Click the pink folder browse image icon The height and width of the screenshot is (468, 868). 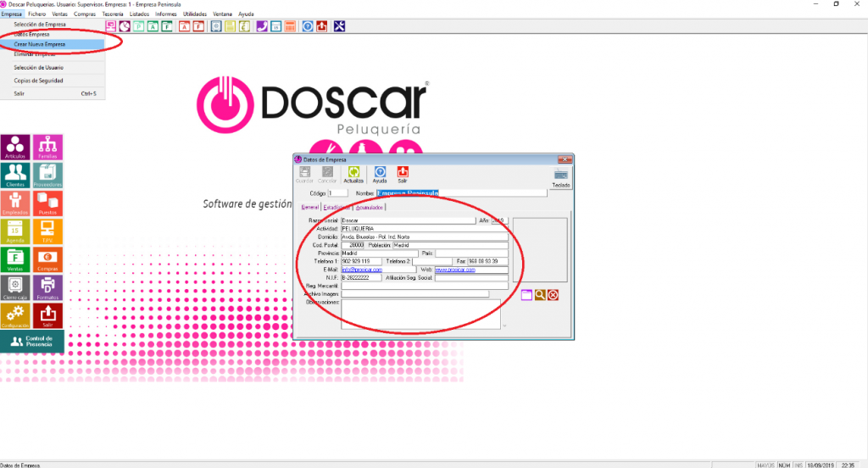[x=526, y=295]
